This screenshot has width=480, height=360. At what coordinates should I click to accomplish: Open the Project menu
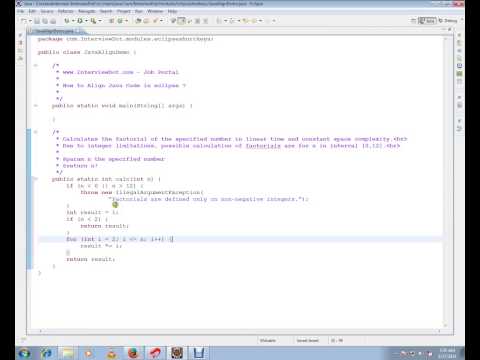[124, 11]
